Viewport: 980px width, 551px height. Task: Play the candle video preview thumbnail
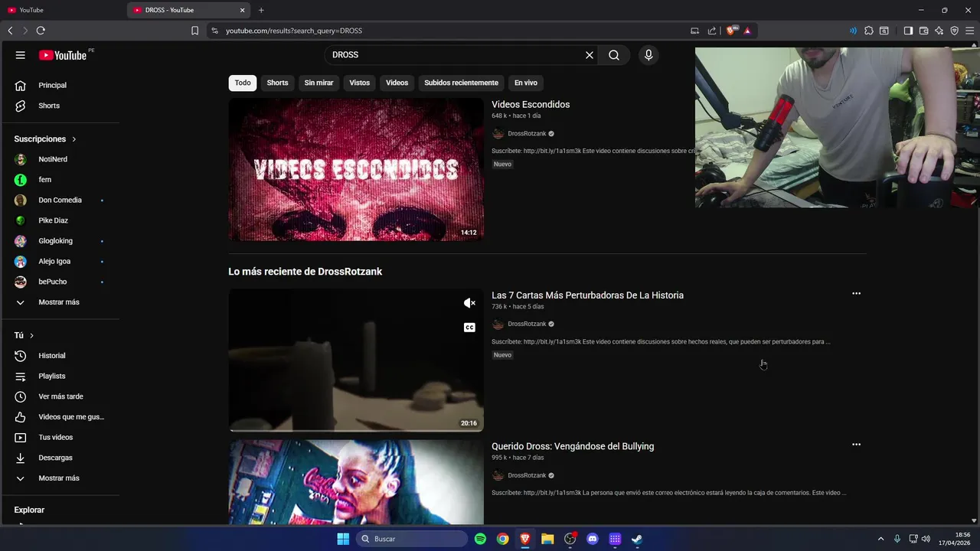pyautogui.click(x=356, y=360)
